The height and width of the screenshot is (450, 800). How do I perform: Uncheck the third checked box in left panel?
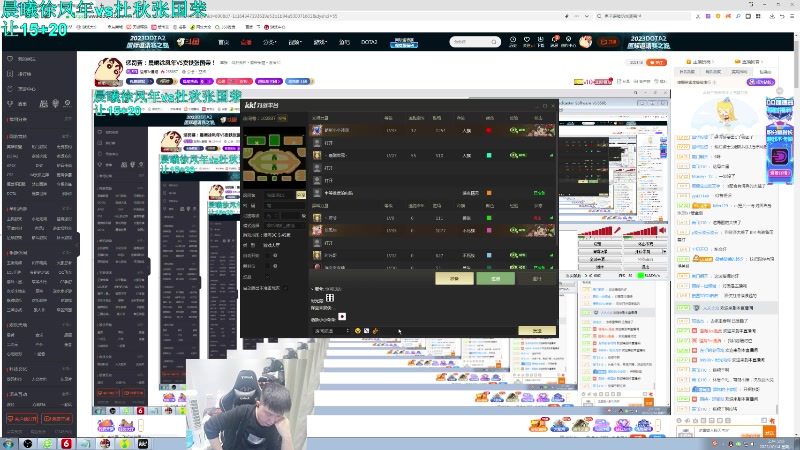click(x=268, y=277)
